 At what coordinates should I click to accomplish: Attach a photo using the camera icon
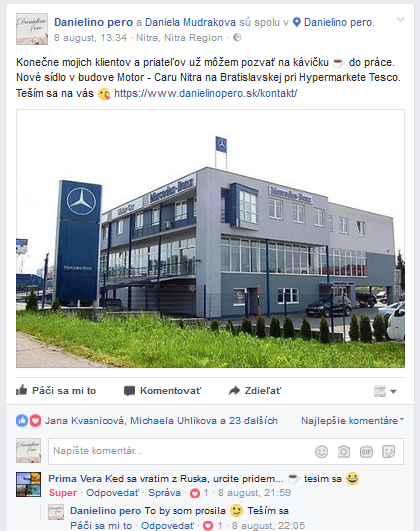(x=343, y=451)
